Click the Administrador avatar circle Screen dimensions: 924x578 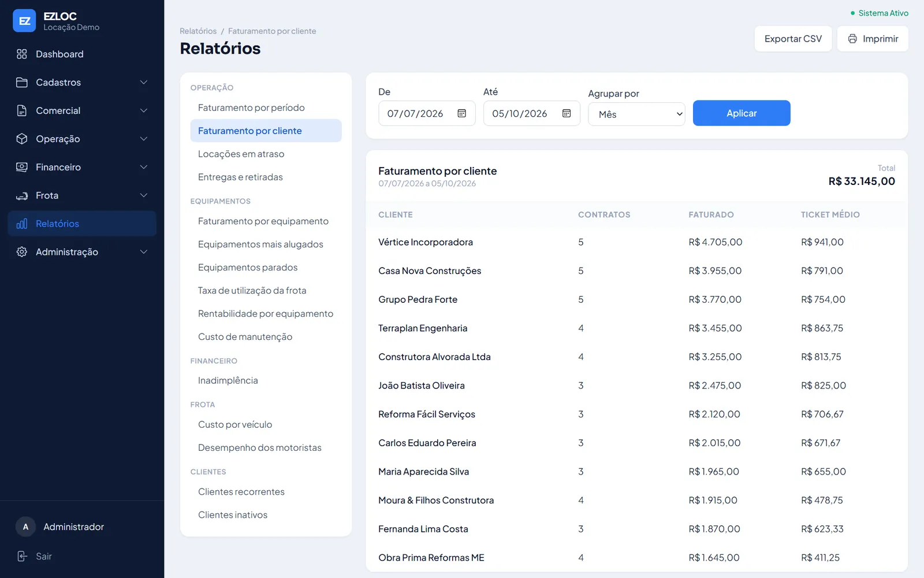25,527
